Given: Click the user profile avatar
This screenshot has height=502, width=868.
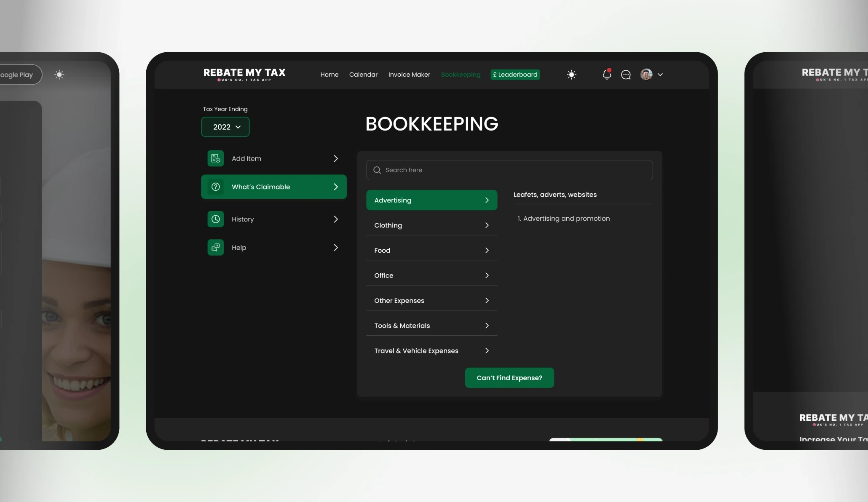Looking at the screenshot, I should (x=646, y=75).
